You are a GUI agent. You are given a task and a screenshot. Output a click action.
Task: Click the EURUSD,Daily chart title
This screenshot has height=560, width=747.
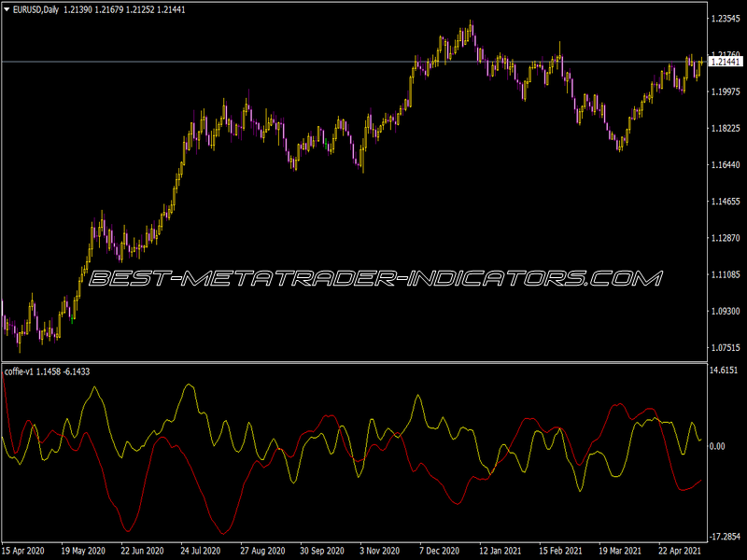coord(35,9)
